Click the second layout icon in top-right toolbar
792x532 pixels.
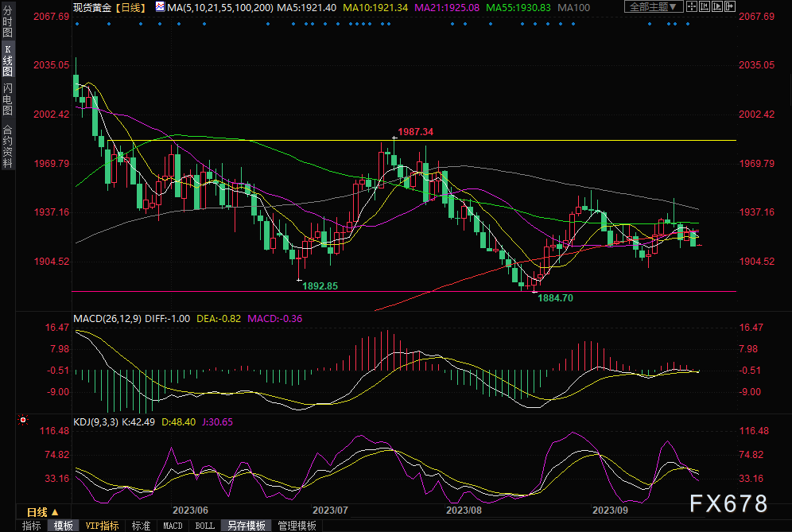click(x=705, y=7)
